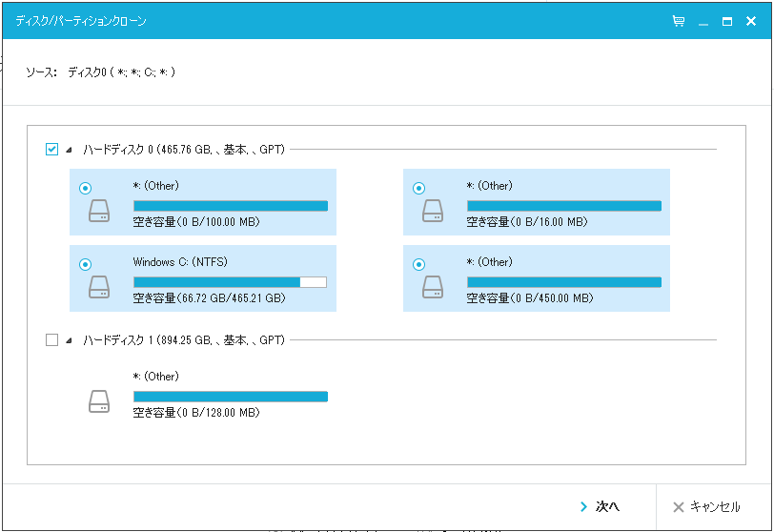Select radio button for Windows C: (NTFS)
This screenshot has height=532, width=774.
click(86, 264)
